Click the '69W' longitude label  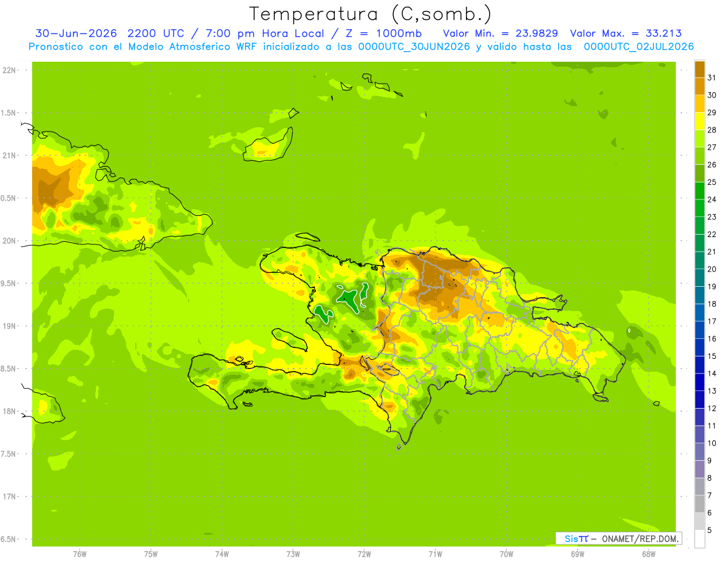pos(578,554)
